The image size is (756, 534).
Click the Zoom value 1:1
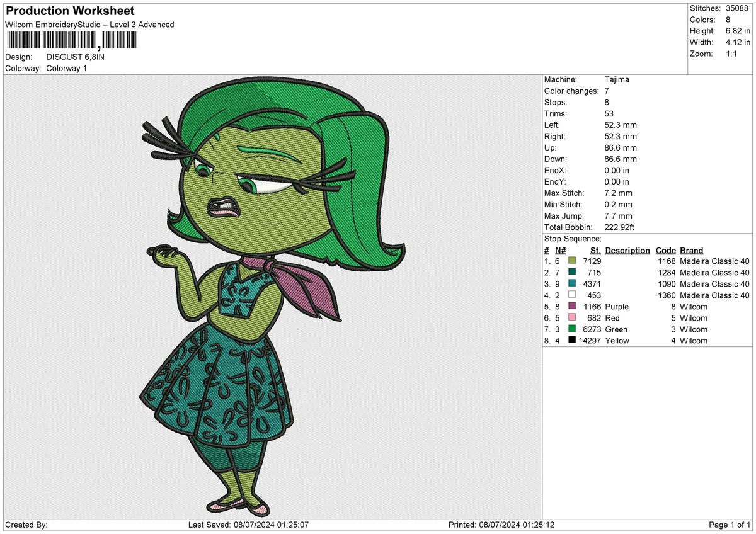(730, 54)
